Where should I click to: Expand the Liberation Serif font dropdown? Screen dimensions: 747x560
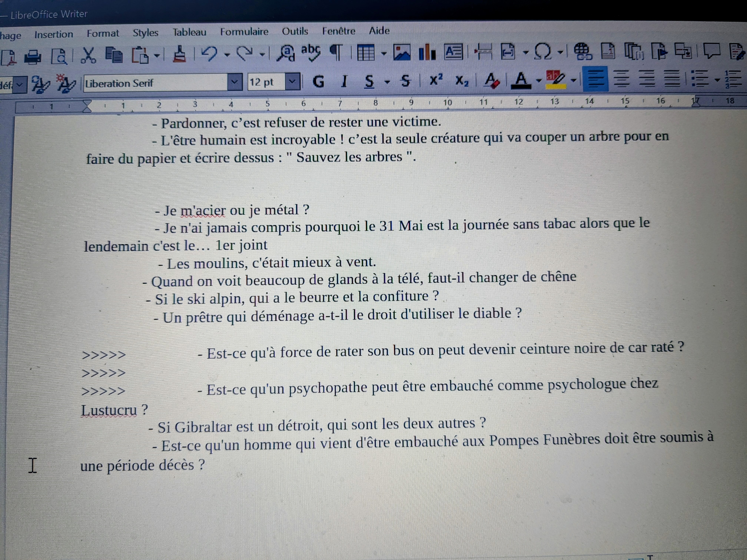[x=235, y=82]
